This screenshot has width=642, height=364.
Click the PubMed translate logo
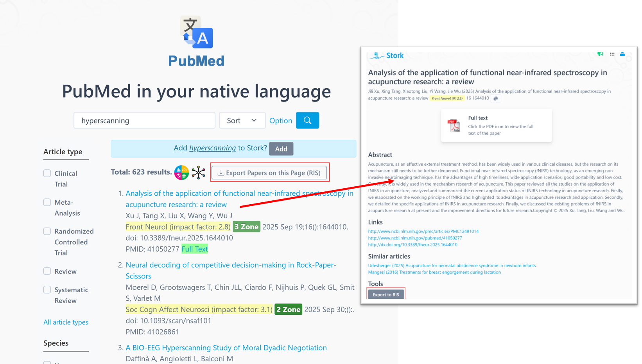coord(196,32)
